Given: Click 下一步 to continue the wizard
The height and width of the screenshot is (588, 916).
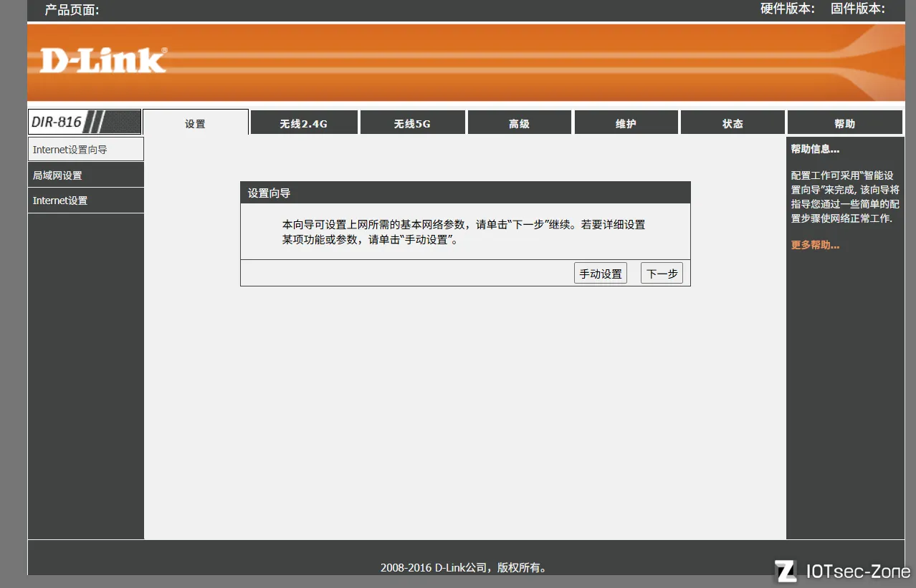Looking at the screenshot, I should (662, 273).
